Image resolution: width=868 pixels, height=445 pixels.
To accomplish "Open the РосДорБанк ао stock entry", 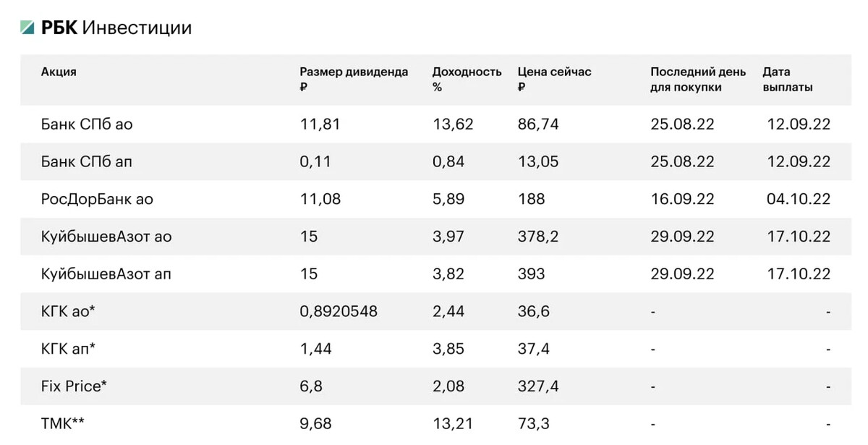I will [97, 200].
